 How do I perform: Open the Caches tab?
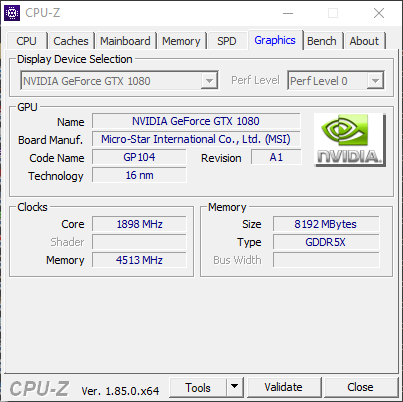71,41
